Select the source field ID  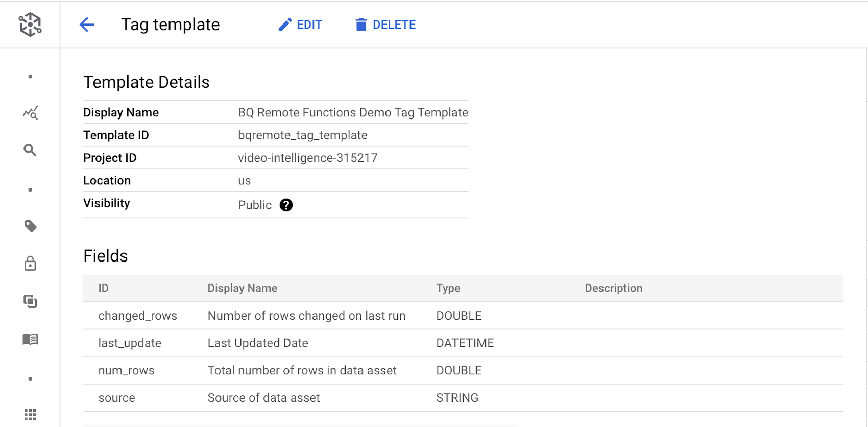[x=116, y=398]
